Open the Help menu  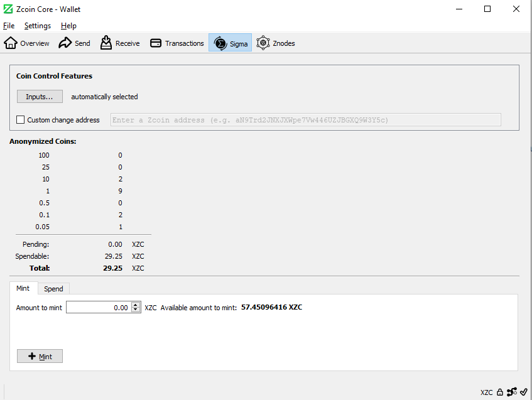coord(68,26)
